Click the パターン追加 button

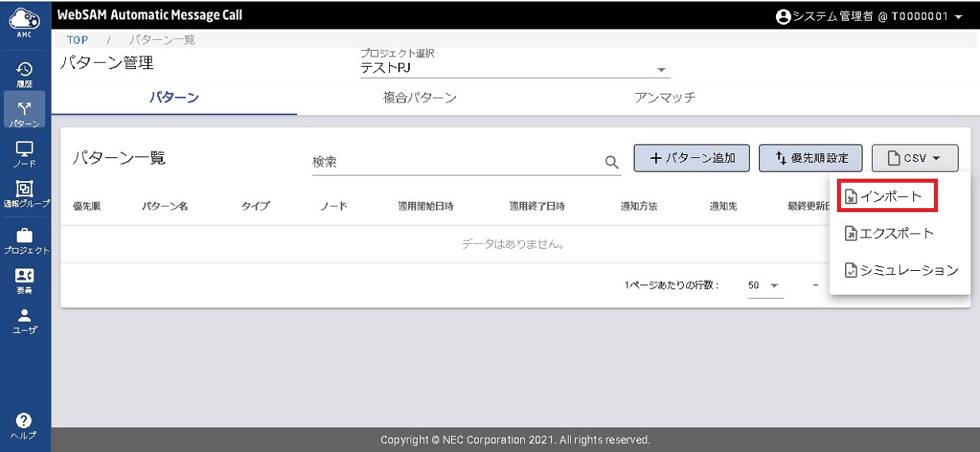[691, 158]
